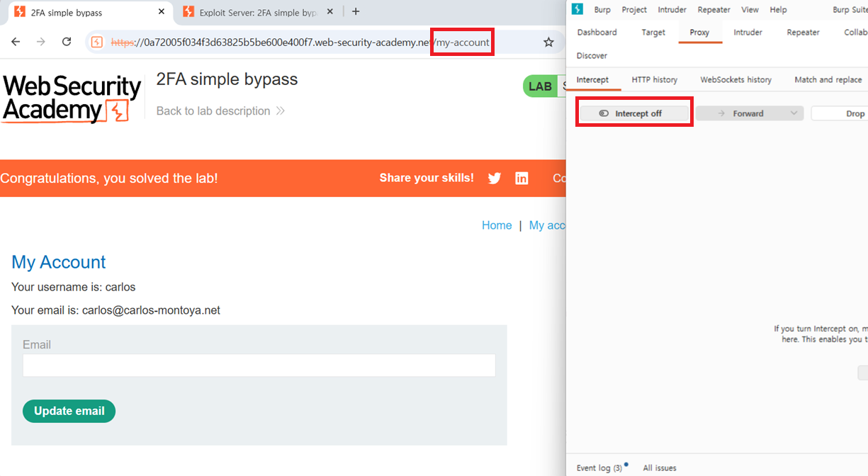This screenshot has width=868, height=476.
Task: Go forward in Chrome history
Action: click(x=41, y=42)
